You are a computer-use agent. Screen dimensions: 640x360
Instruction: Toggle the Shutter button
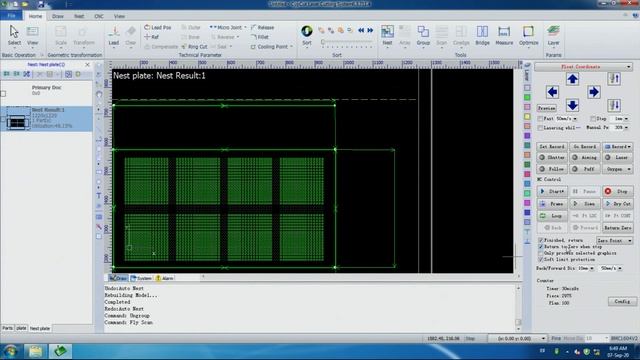tap(552, 158)
